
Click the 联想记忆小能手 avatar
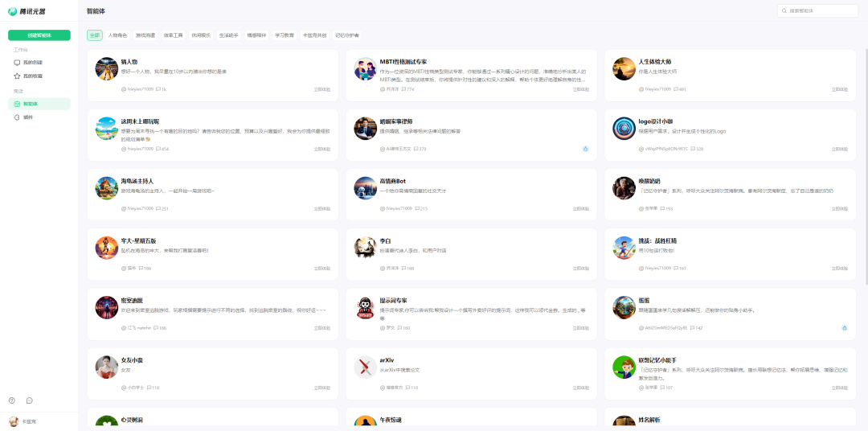[x=624, y=367]
